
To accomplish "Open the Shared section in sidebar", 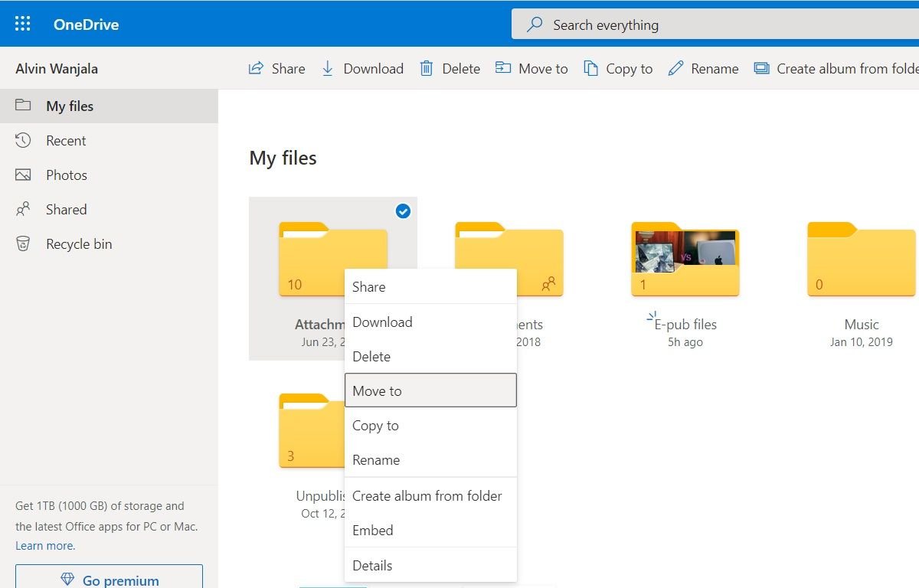I will pyautogui.click(x=66, y=210).
